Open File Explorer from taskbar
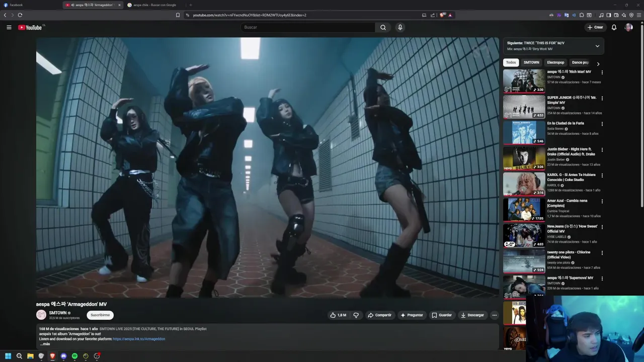This screenshot has height=362, width=644. point(30,356)
